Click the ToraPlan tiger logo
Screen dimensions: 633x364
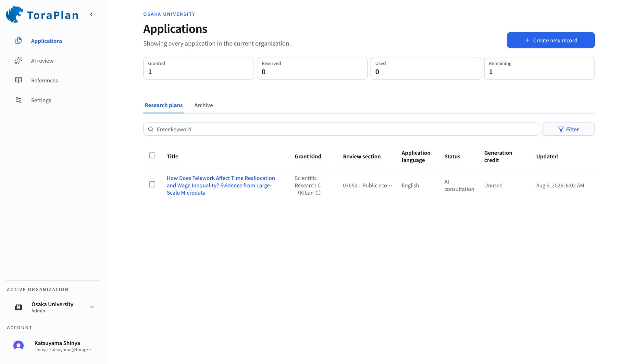14,15
